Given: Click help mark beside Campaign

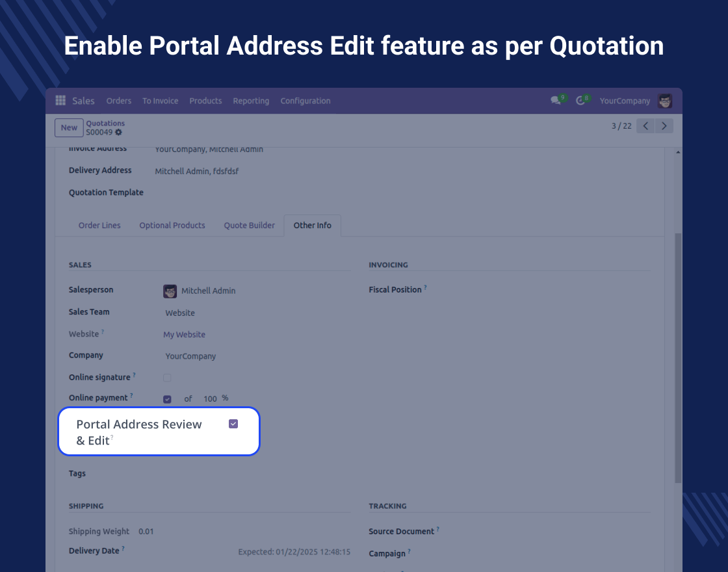Looking at the screenshot, I should [x=409, y=551].
